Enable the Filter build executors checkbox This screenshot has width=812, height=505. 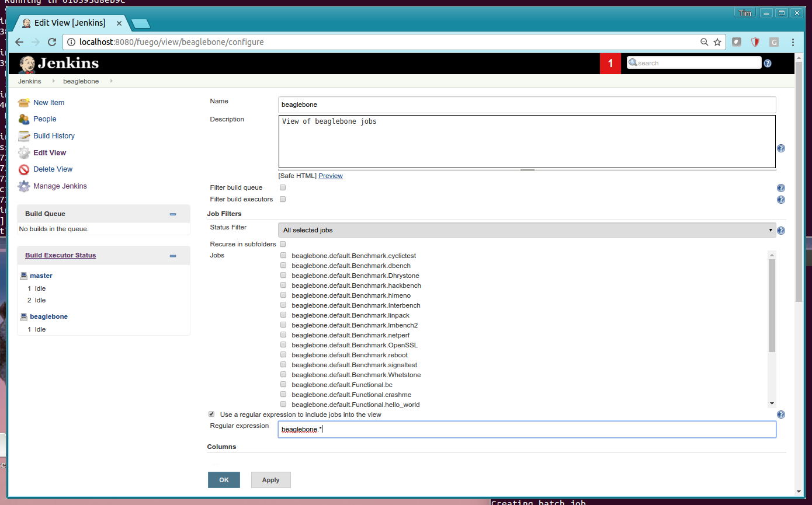point(283,199)
